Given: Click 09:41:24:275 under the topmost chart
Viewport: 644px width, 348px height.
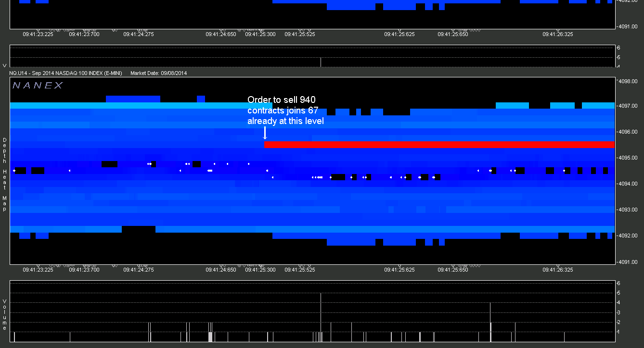Looking at the screenshot, I should (x=139, y=34).
